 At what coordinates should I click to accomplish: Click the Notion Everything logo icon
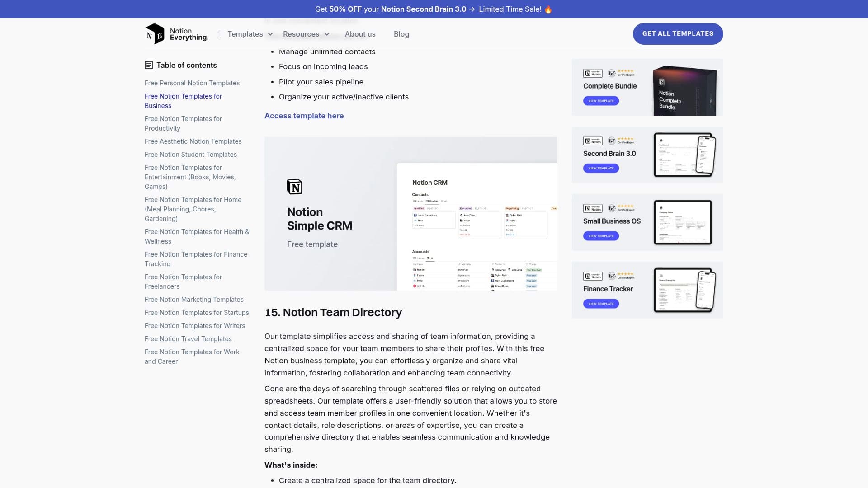[x=155, y=34]
